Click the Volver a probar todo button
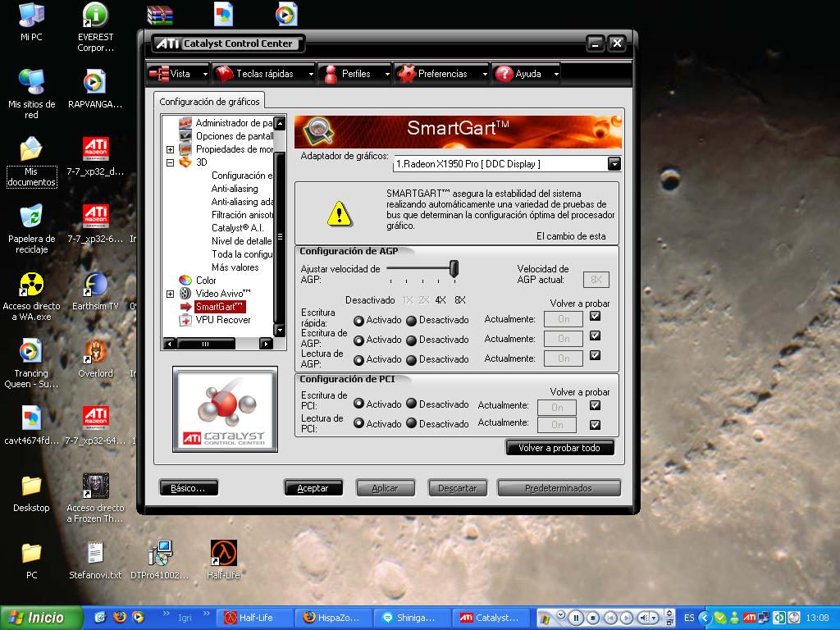840x630 pixels. click(559, 448)
